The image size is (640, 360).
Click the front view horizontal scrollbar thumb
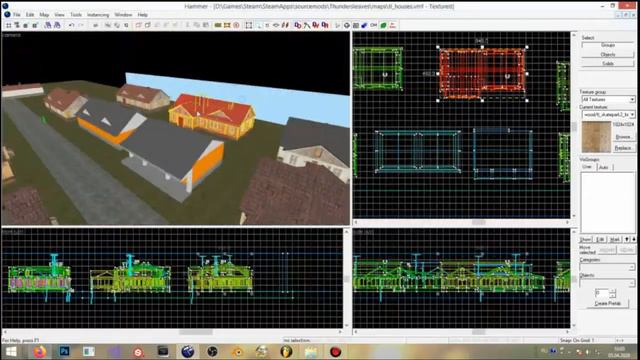(196, 332)
